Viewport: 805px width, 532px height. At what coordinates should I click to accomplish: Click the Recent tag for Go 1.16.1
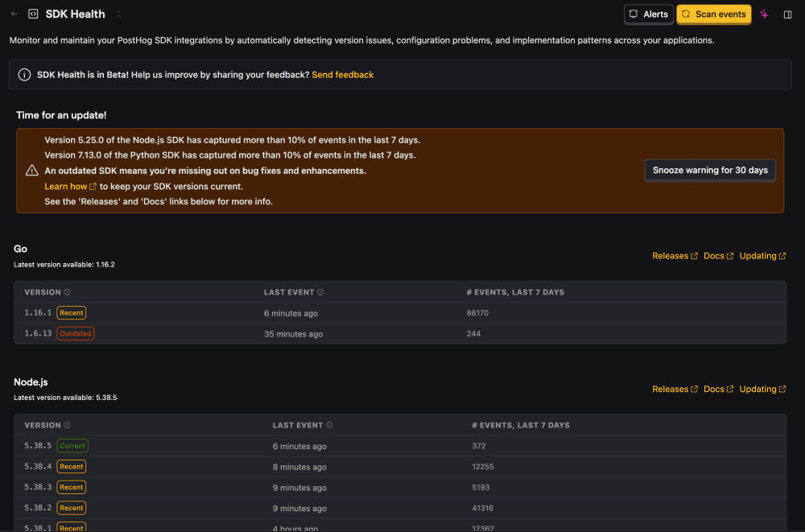72,313
